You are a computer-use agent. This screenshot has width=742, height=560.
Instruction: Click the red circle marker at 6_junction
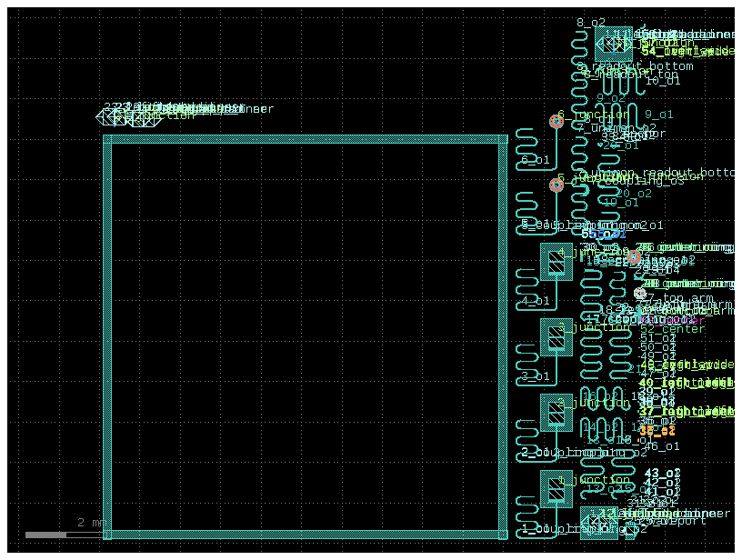pyautogui.click(x=556, y=121)
